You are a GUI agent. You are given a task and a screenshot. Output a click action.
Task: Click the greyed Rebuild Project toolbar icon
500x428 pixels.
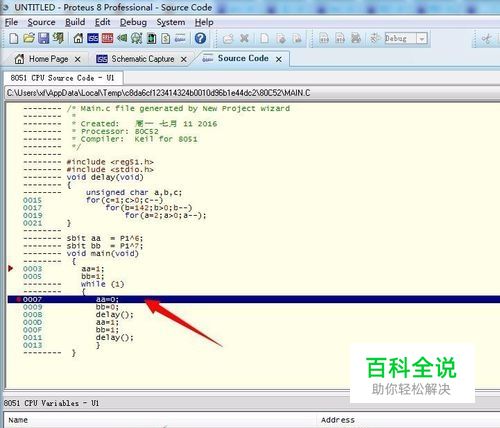click(x=340, y=38)
